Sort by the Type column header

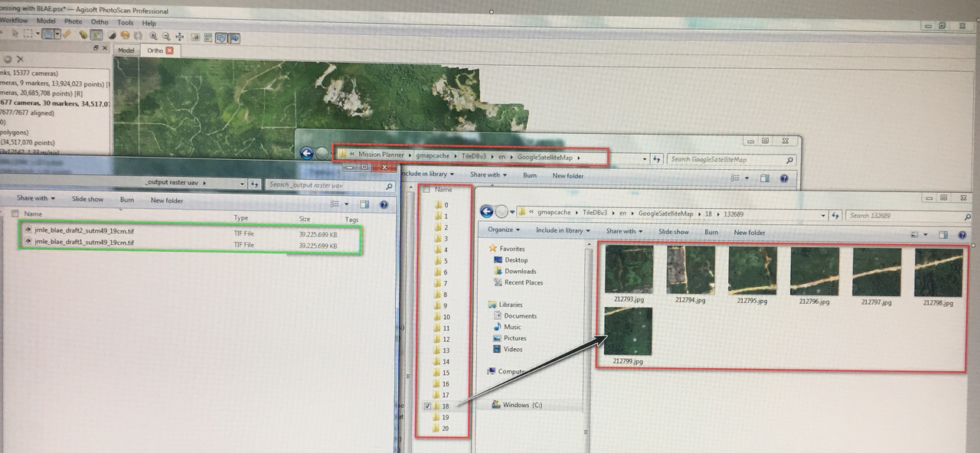(241, 218)
